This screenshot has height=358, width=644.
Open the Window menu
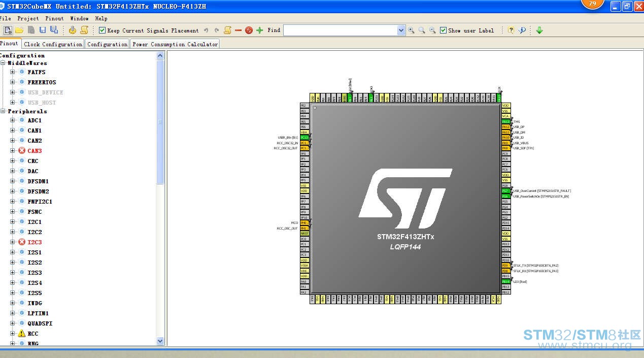pos(80,18)
